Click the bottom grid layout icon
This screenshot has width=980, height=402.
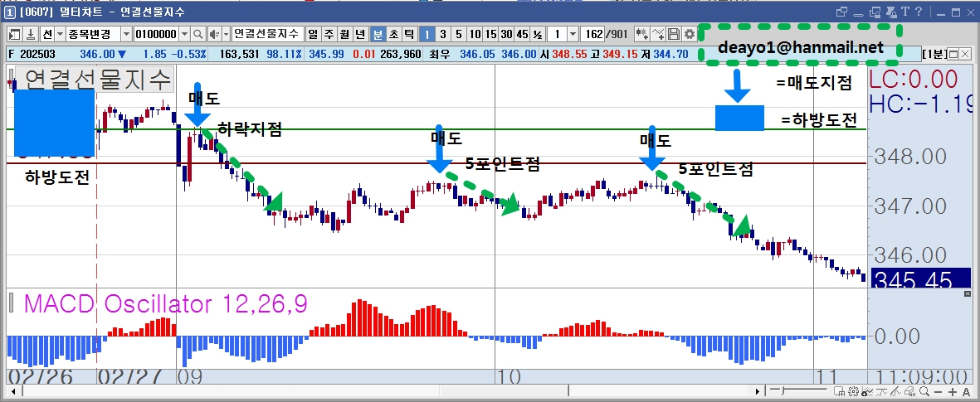(x=840, y=391)
